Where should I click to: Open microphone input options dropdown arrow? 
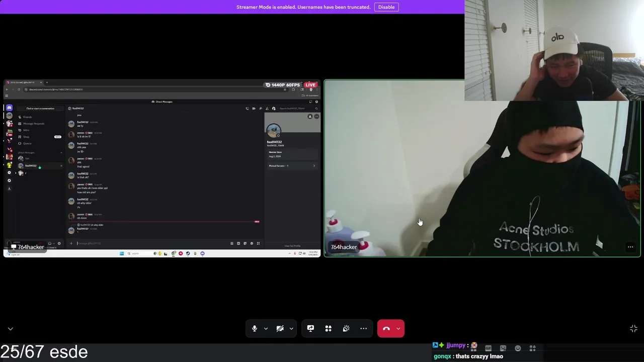point(266,328)
